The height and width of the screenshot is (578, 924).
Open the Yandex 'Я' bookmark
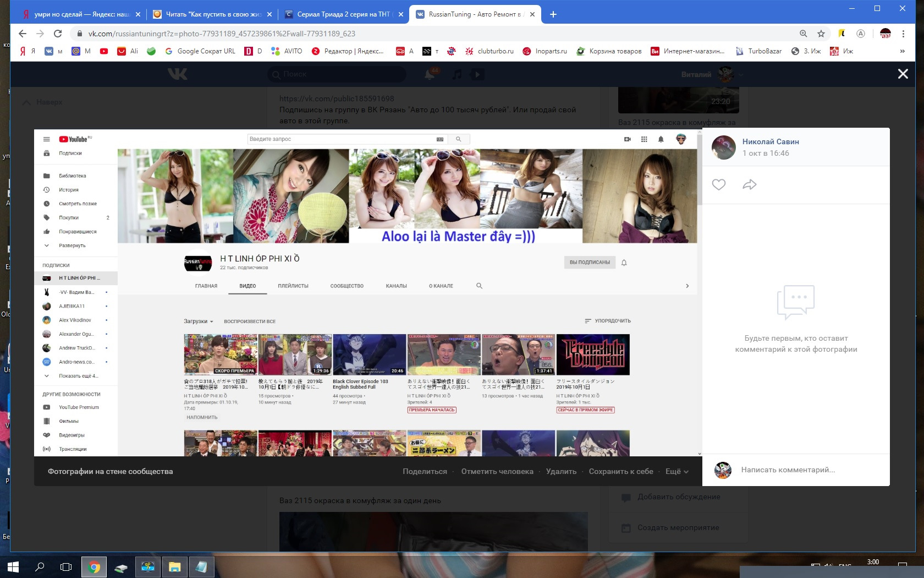tap(28, 51)
